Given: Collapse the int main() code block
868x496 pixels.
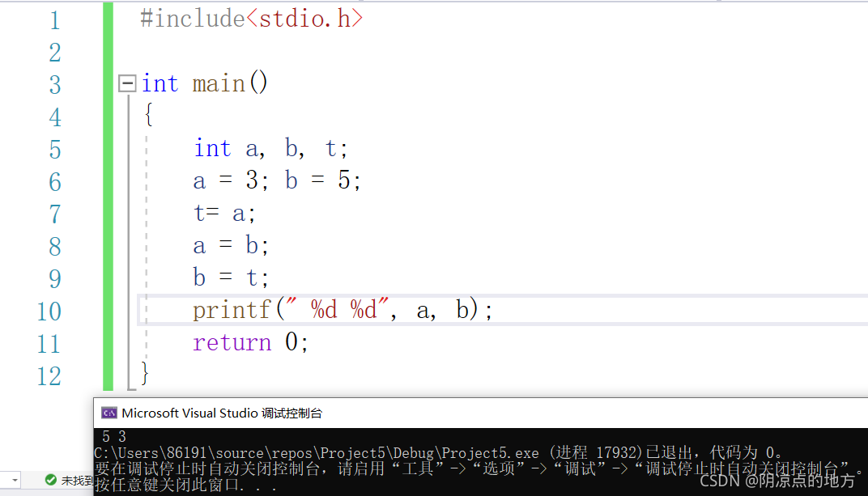Looking at the screenshot, I should click(127, 83).
